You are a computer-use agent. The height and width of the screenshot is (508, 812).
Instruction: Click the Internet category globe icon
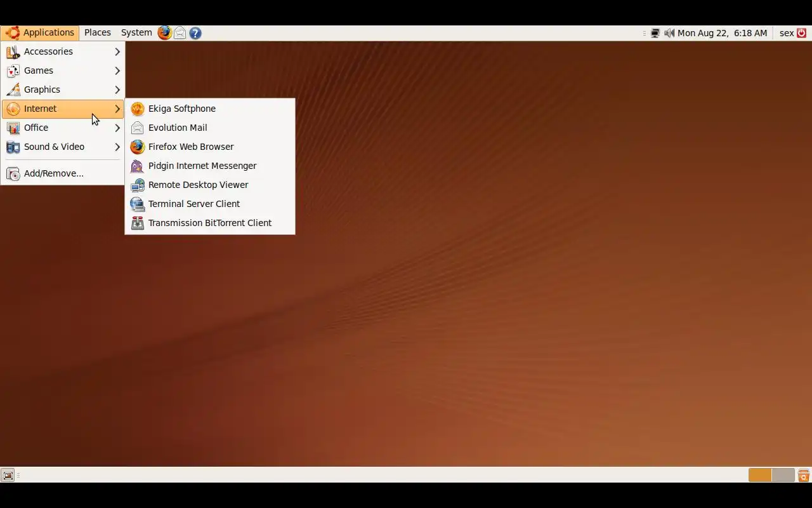[x=13, y=109]
